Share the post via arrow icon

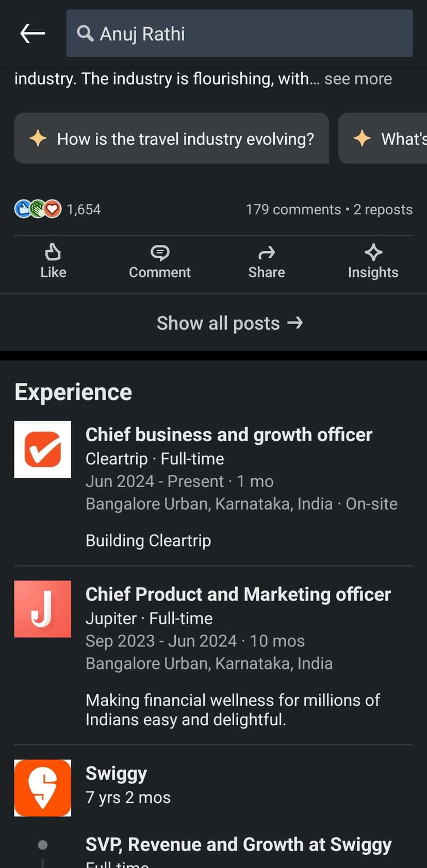[266, 261]
